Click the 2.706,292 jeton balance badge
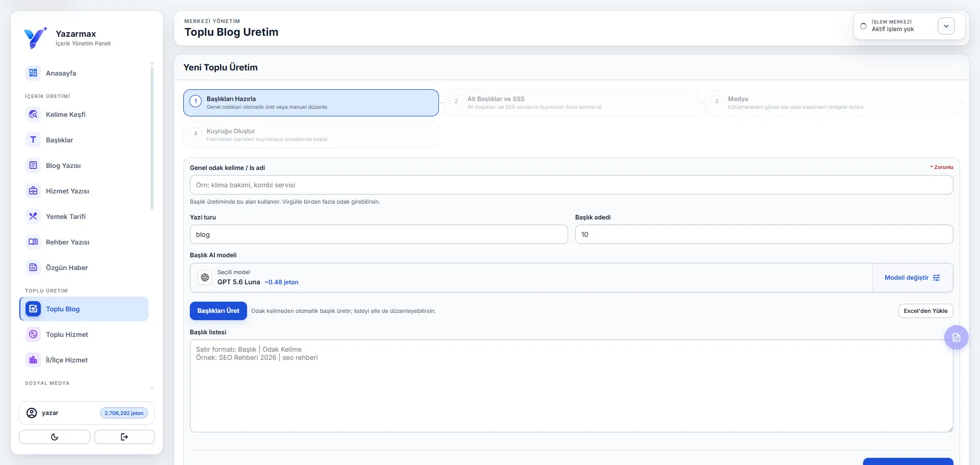The image size is (980, 465). (x=124, y=413)
